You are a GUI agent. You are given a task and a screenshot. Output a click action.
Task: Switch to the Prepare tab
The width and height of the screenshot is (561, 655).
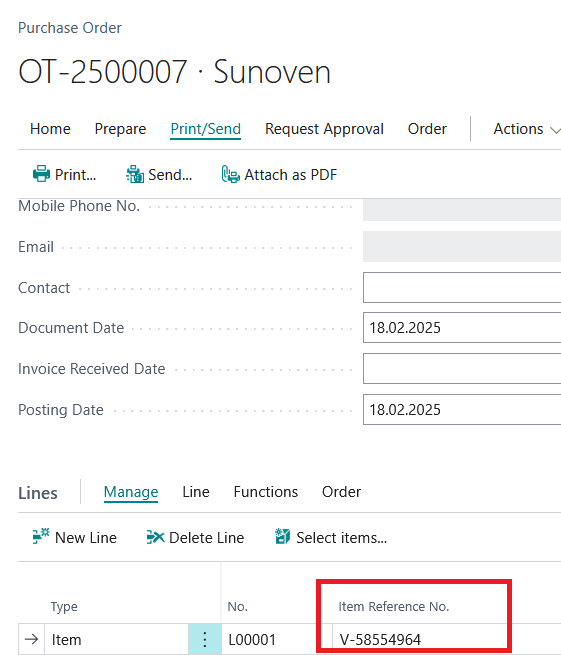pyautogui.click(x=120, y=129)
